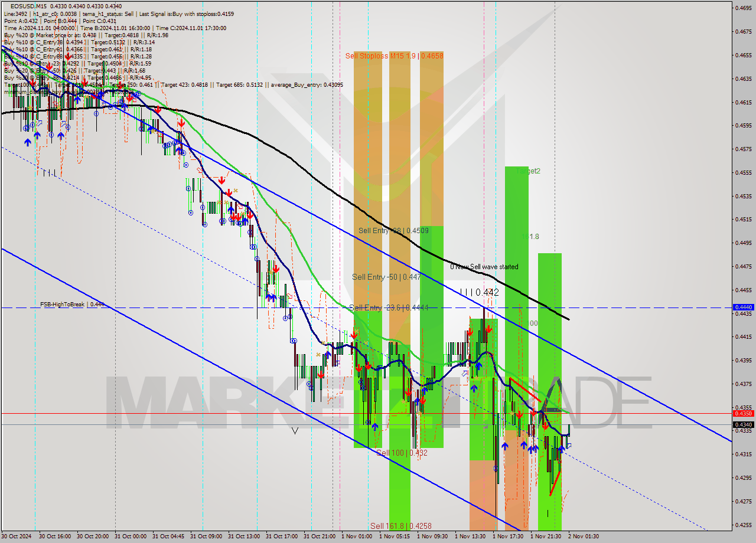The image size is (756, 543).
Task: Click the '31 Oct 00:00' time axis label
Action: pos(131,537)
